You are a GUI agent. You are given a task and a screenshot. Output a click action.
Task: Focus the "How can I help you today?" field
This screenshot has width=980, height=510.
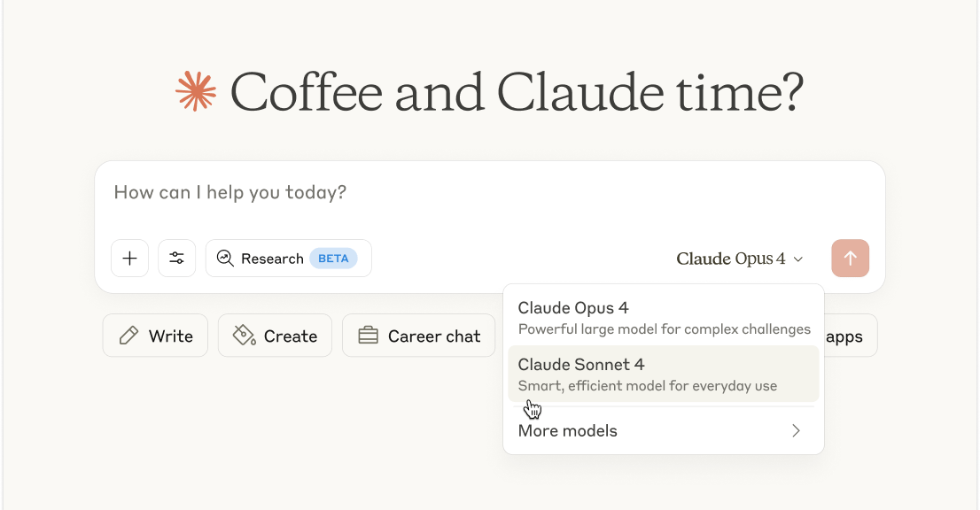tap(443, 193)
